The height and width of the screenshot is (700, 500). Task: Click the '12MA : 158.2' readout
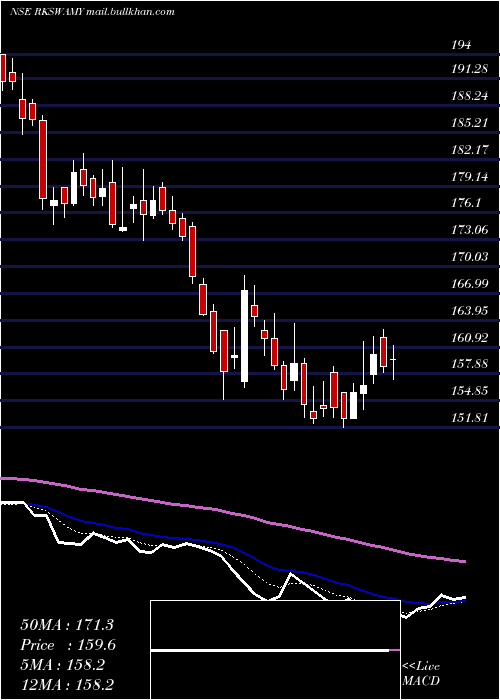[67, 685]
